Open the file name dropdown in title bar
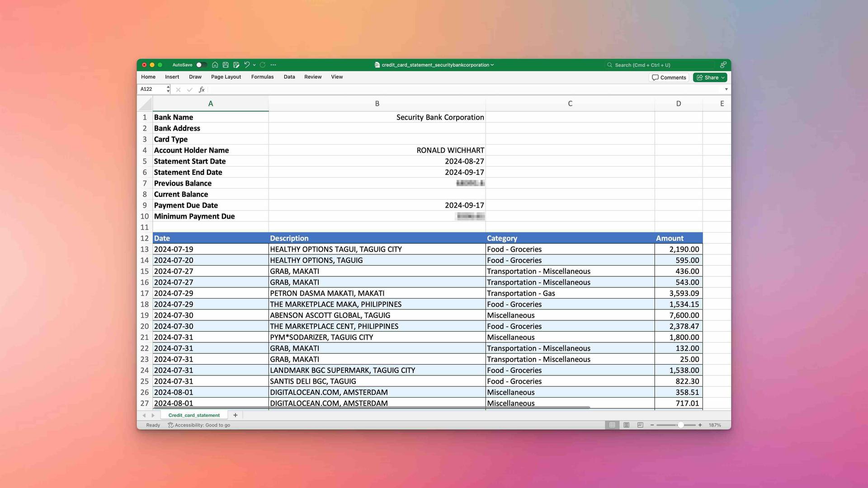Image resolution: width=868 pixels, height=488 pixels. coord(492,65)
